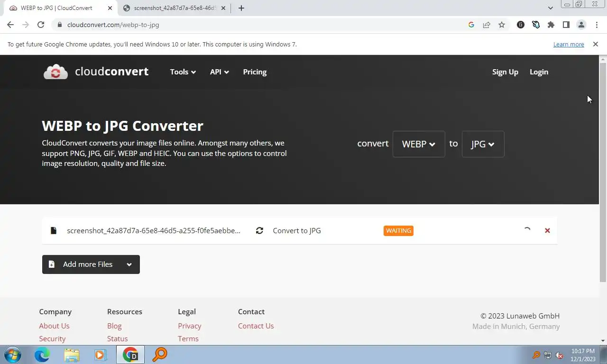Image resolution: width=607 pixels, height=364 pixels.
Task: Click the circular refresh icon beside Convert to JPG
Action: pyautogui.click(x=259, y=231)
